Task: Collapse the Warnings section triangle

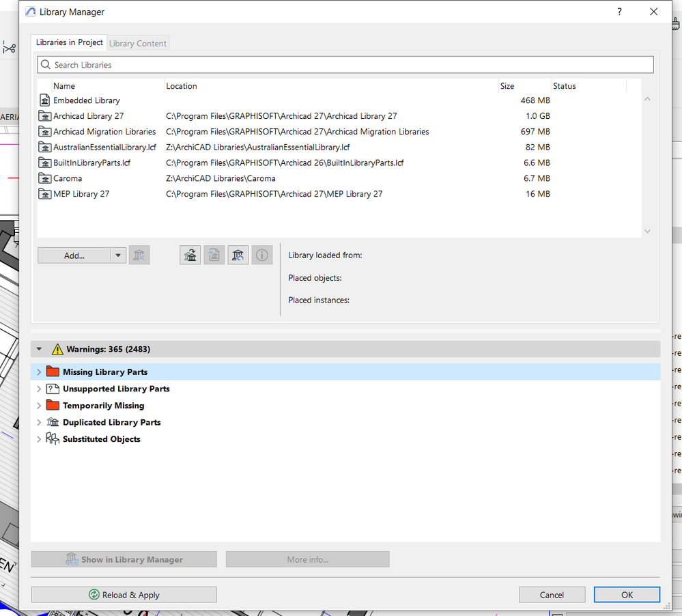Action: click(39, 349)
